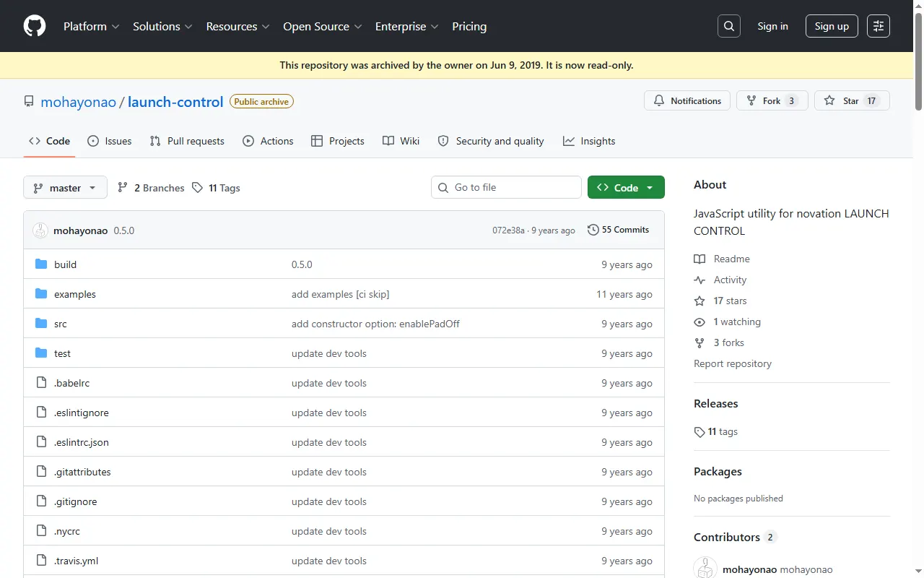
Task: Open the 'add examples [ci skip]' commit message
Action: coord(341,294)
